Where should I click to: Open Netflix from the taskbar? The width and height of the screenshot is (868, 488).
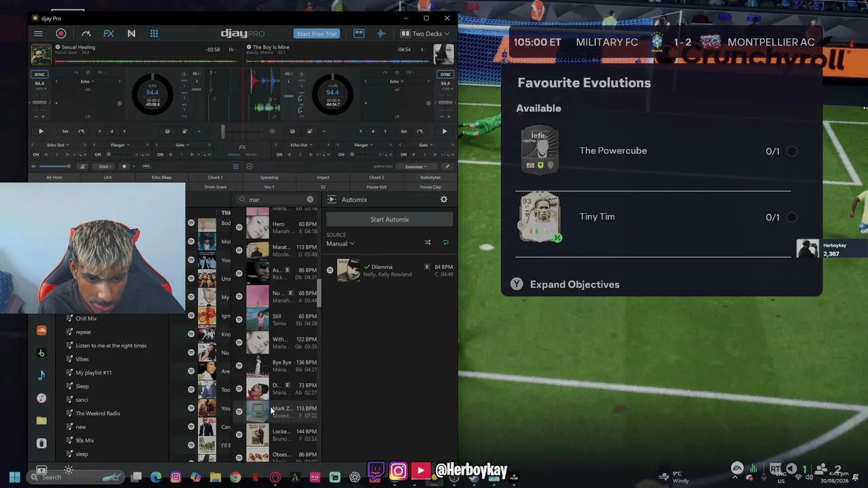(x=255, y=477)
